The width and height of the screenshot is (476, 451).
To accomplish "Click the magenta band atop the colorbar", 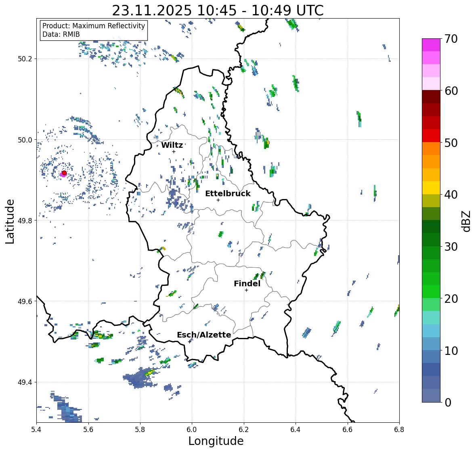I will [x=431, y=45].
